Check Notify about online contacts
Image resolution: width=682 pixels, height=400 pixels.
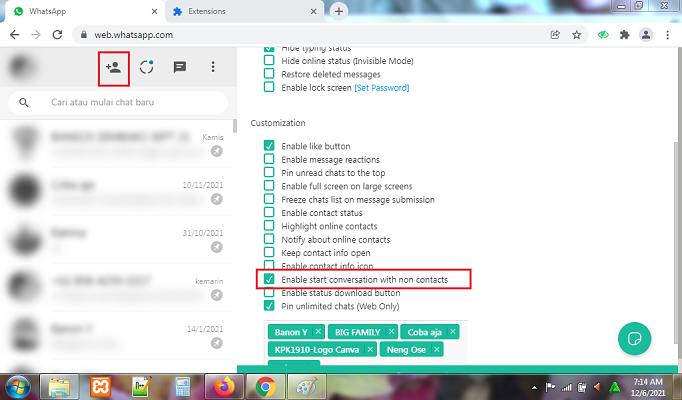(269, 239)
